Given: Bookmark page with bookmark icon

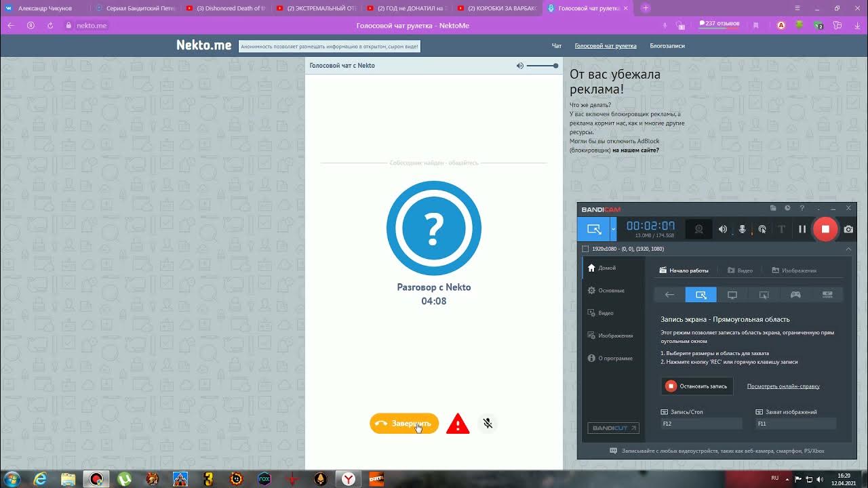Looking at the screenshot, I should tap(755, 25).
